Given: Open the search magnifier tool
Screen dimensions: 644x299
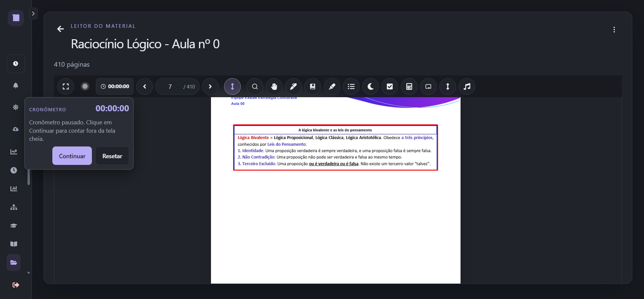Looking at the screenshot, I should point(255,86).
